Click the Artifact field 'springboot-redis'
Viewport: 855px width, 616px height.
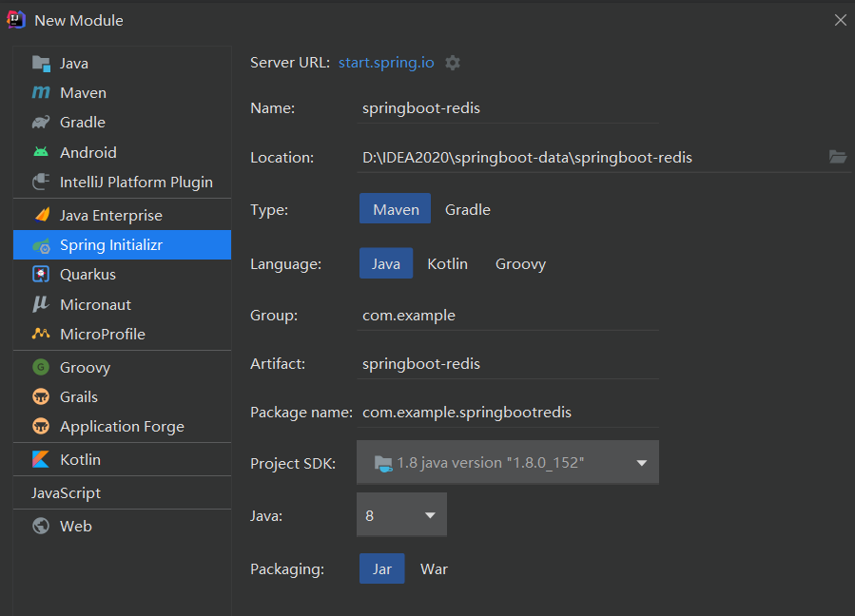508,363
